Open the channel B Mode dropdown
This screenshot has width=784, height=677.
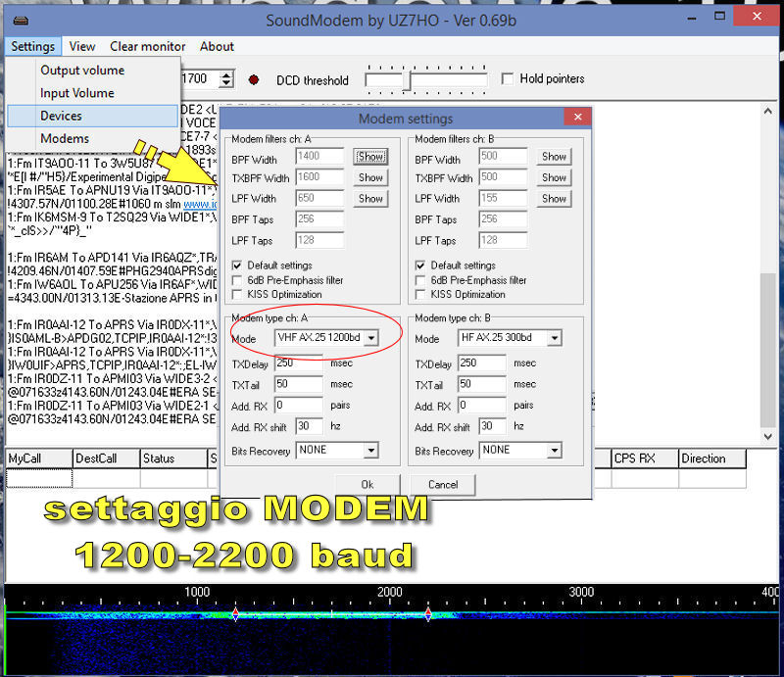coord(555,338)
